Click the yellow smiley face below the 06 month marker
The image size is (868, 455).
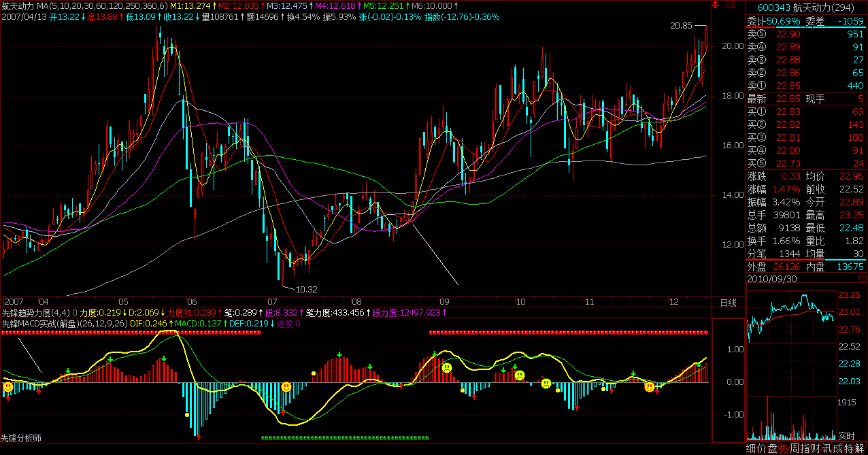[x=286, y=386]
